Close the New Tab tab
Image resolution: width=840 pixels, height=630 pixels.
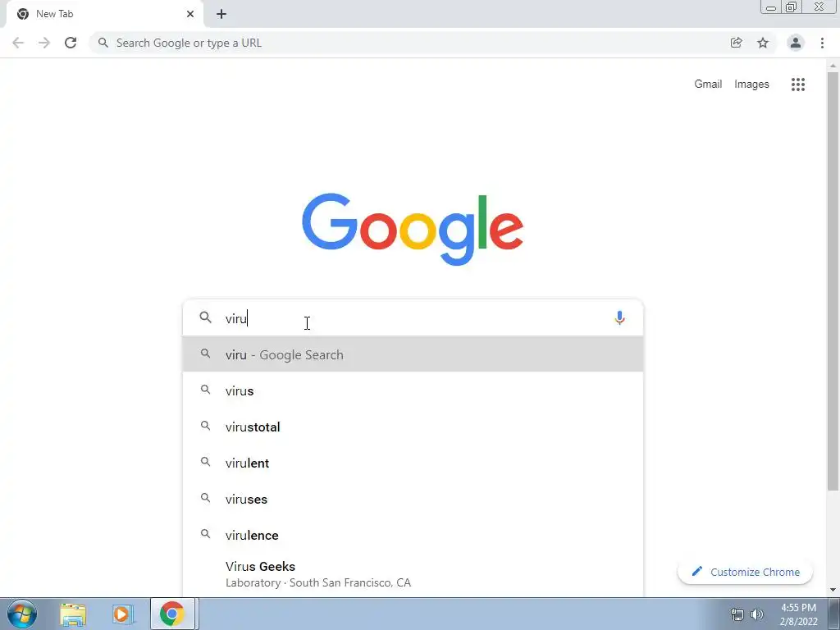coord(190,14)
